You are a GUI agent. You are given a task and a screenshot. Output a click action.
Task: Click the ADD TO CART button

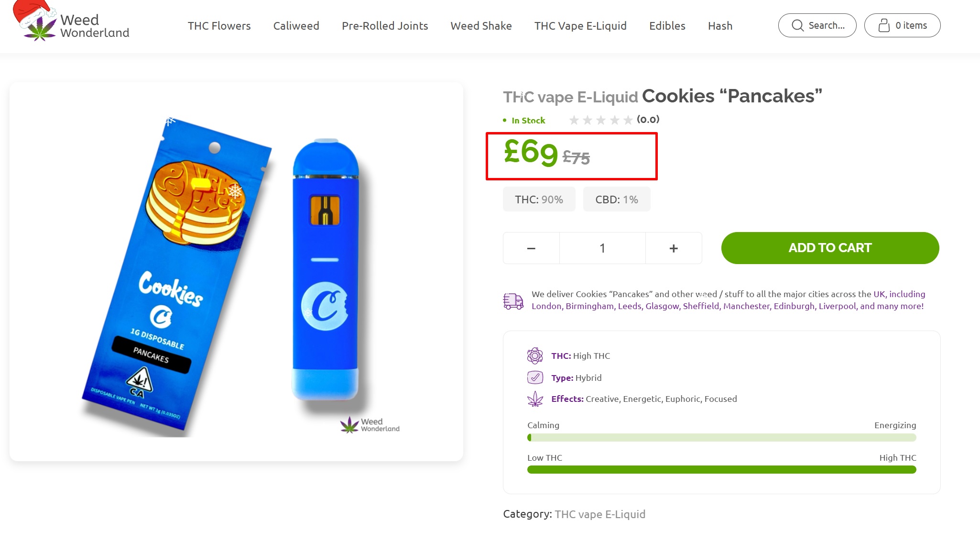coord(830,248)
